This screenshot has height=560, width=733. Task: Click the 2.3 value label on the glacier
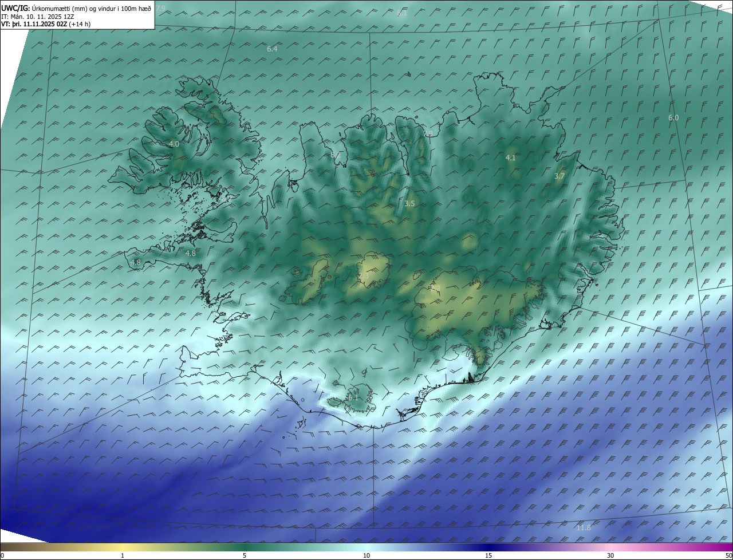pyautogui.click(x=364, y=276)
